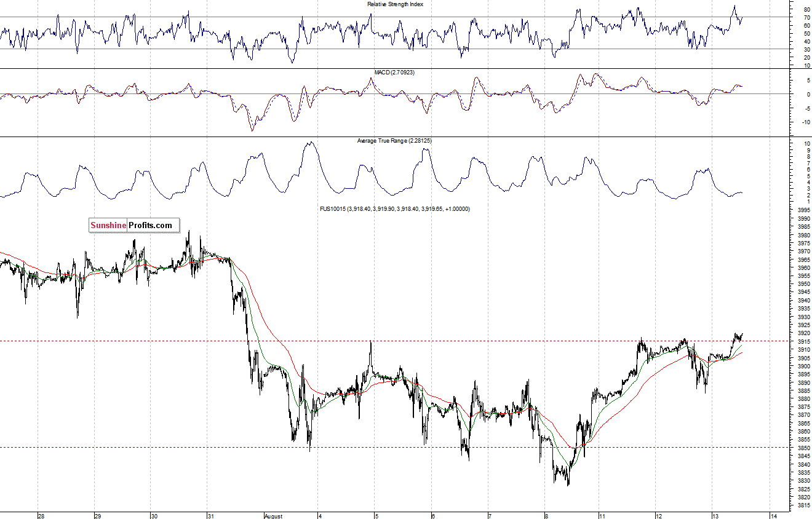Click the 30 value on RSI axis
Screen dimensions: 812x519
806,49
